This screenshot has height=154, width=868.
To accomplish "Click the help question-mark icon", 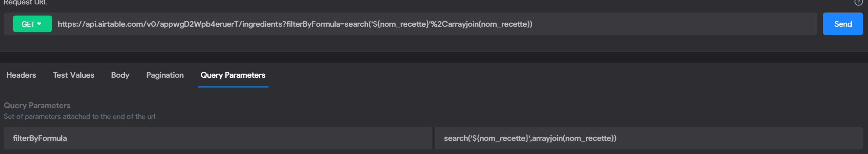I will (x=859, y=2).
